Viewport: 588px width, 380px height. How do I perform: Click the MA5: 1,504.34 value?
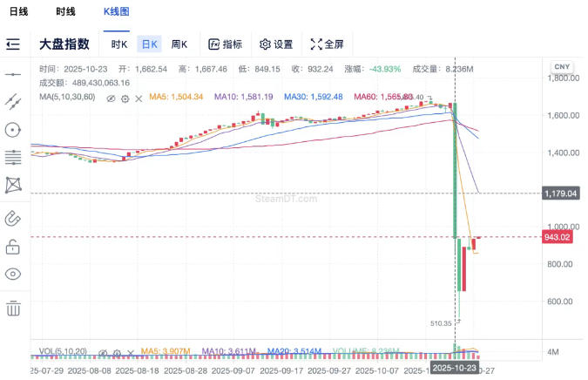click(176, 97)
